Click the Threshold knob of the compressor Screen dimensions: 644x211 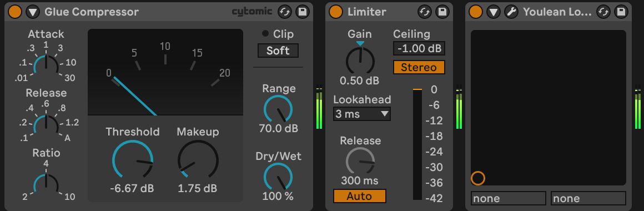(133, 160)
